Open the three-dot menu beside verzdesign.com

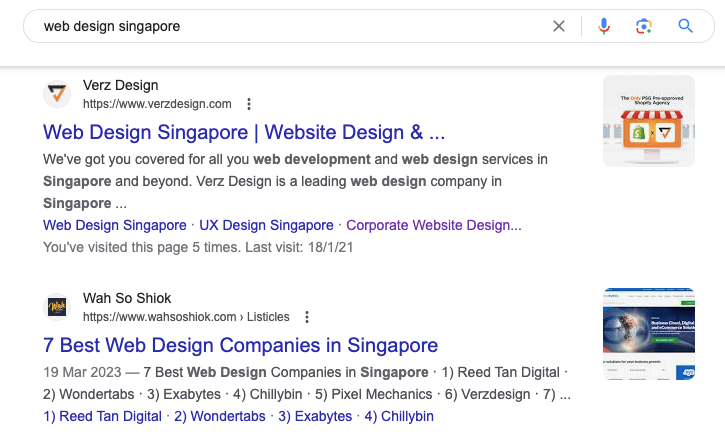click(249, 104)
